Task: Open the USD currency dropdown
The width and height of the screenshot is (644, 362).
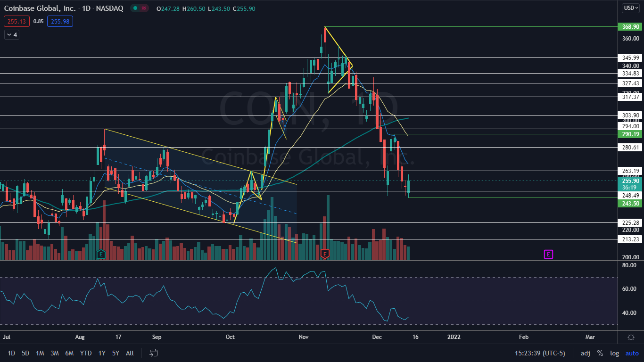Action: (x=631, y=8)
